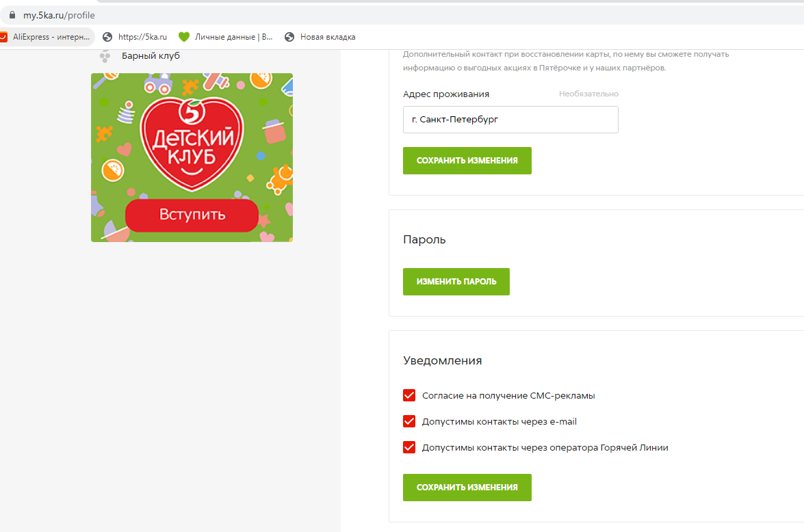Click the Необязательно hint text
This screenshot has height=532, width=804.
tap(588, 94)
